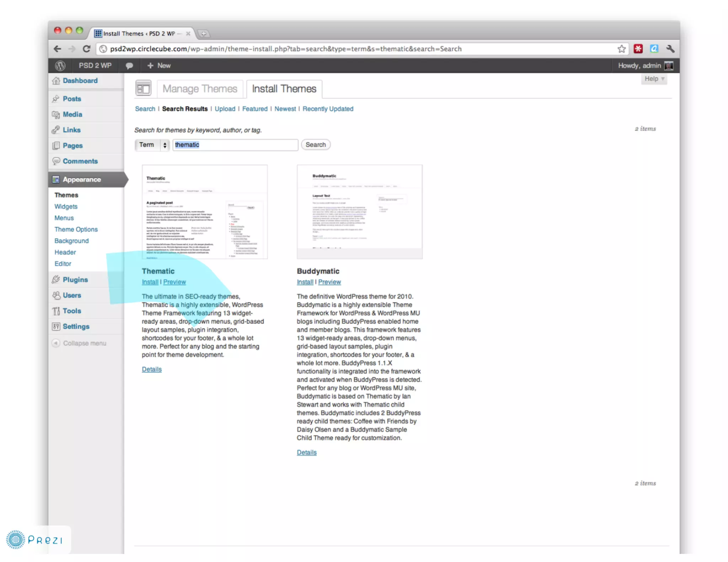Expand the Help dropdown
Viewport: 728px width, 562px height.
[654, 79]
